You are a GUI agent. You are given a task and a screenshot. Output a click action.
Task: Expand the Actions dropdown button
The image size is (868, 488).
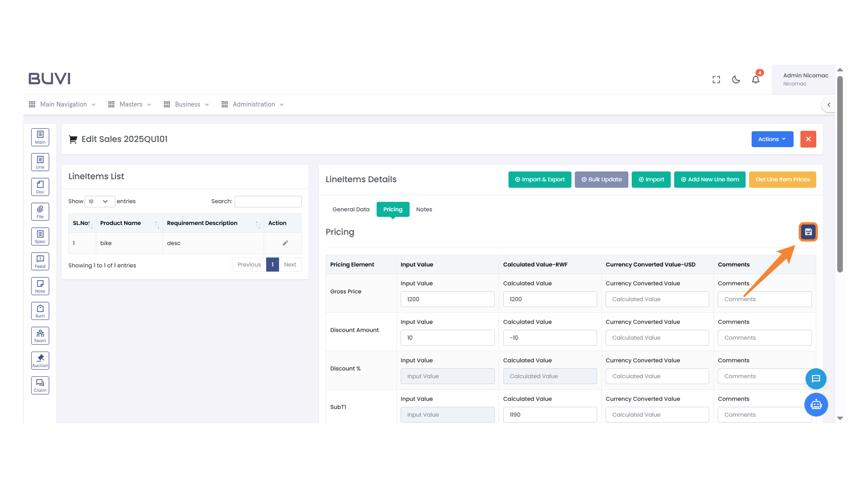772,139
